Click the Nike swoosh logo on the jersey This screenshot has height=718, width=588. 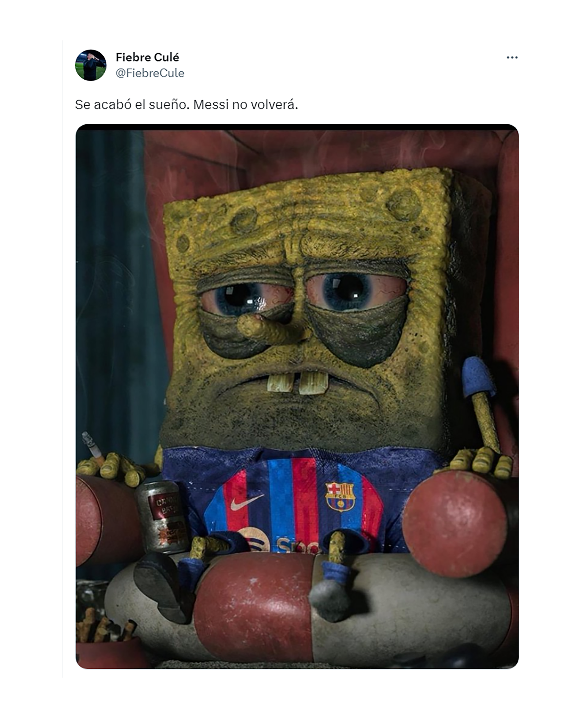tap(247, 503)
